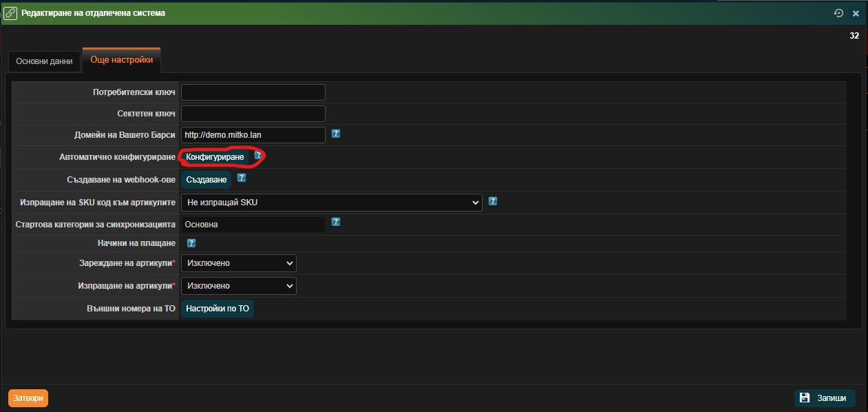Click the Затвори button
The width and height of the screenshot is (868, 412).
28,398
